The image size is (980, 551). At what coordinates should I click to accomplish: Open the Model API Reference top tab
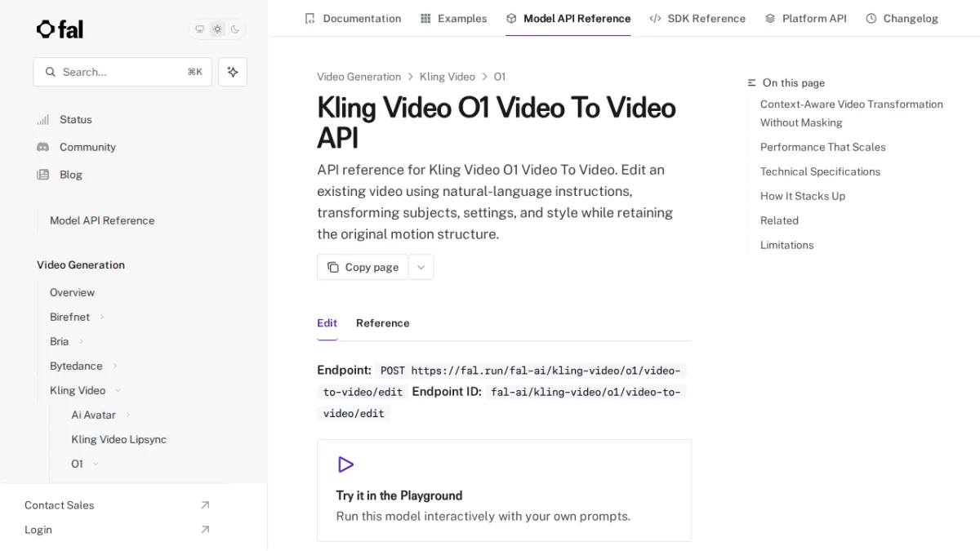[568, 18]
